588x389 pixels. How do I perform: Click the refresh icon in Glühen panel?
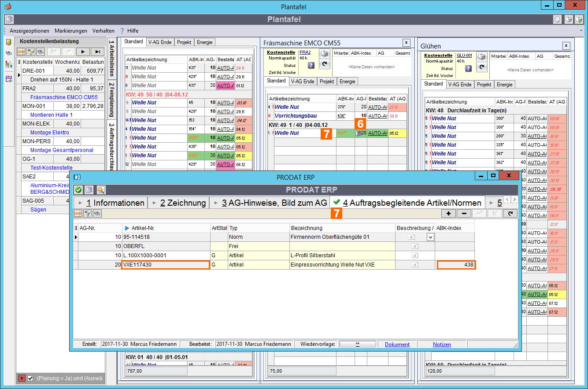point(482,67)
